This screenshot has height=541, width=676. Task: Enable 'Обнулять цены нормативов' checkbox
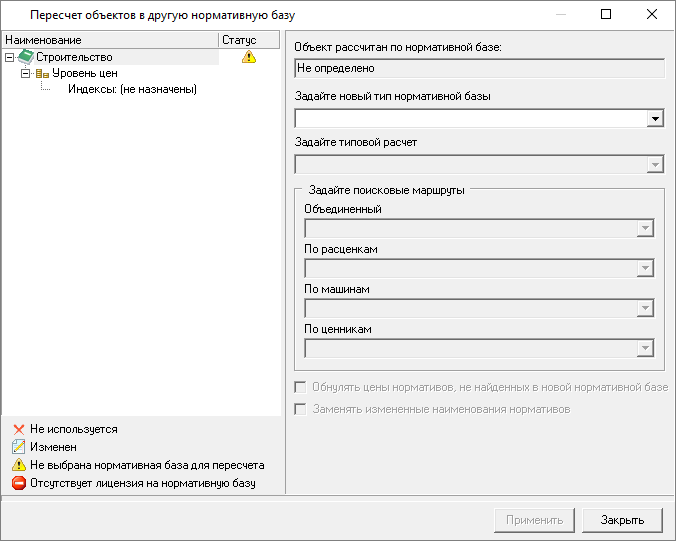coord(300,387)
